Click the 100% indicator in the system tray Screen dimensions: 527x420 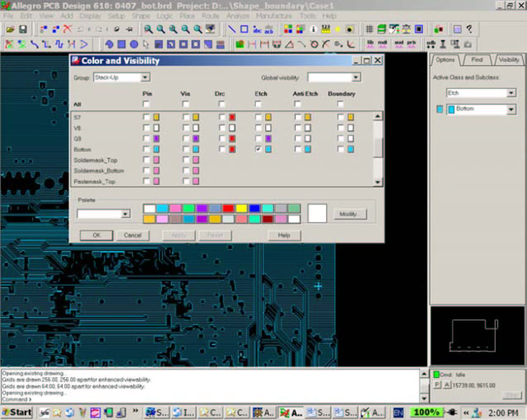coord(427,412)
